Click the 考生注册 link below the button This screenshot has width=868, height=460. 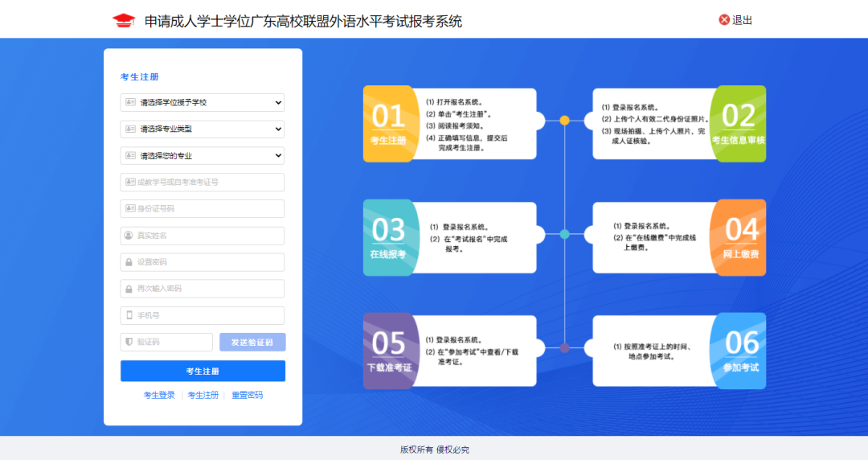coord(203,395)
